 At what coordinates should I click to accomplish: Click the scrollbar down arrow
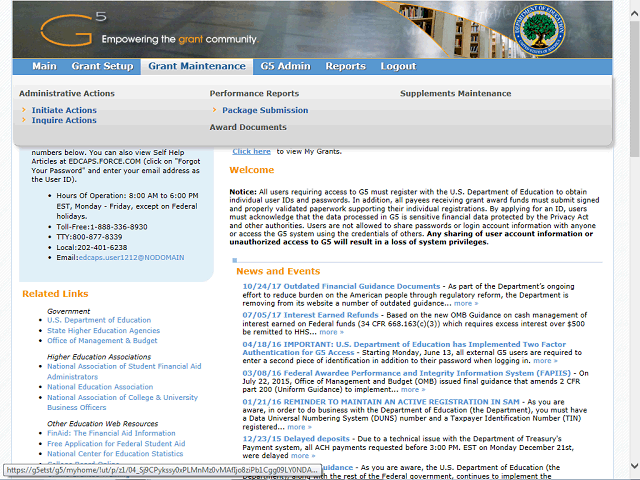(x=634, y=466)
